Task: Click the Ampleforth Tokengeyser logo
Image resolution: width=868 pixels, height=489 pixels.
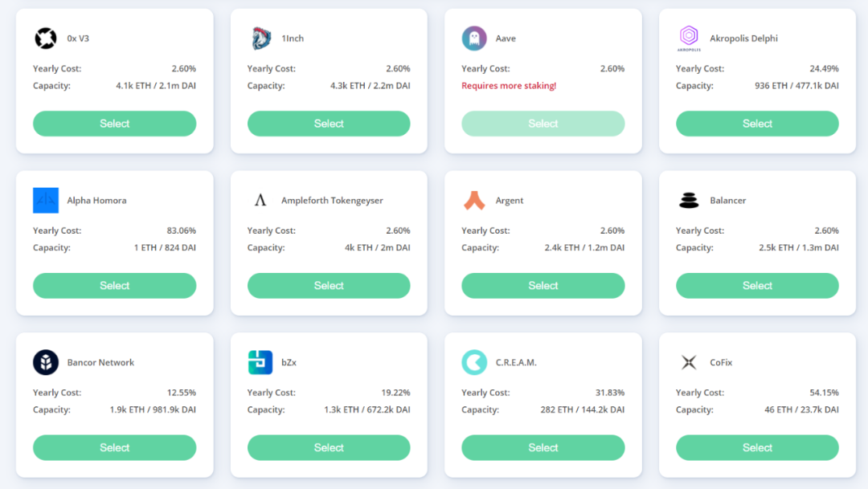Action: (x=260, y=201)
